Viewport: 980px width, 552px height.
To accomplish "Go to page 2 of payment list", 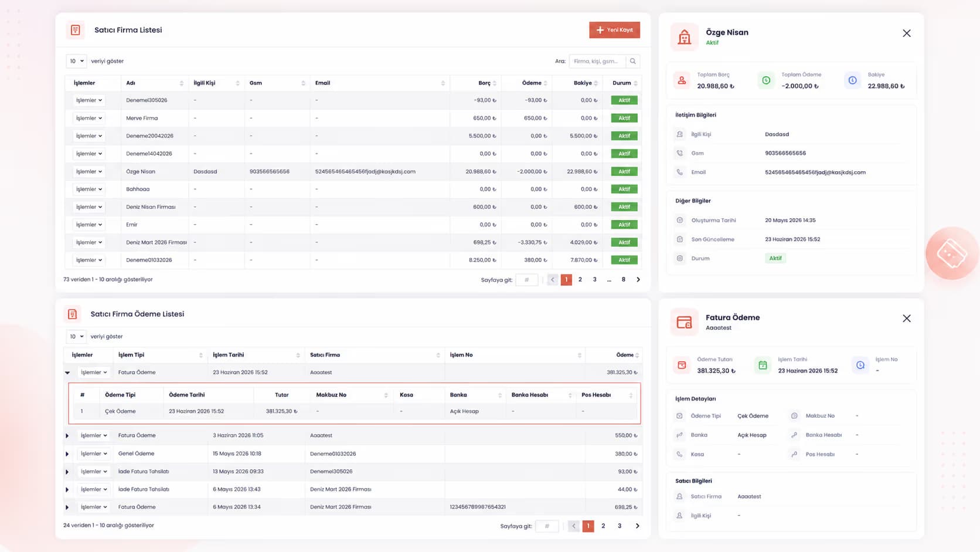I will tap(603, 526).
